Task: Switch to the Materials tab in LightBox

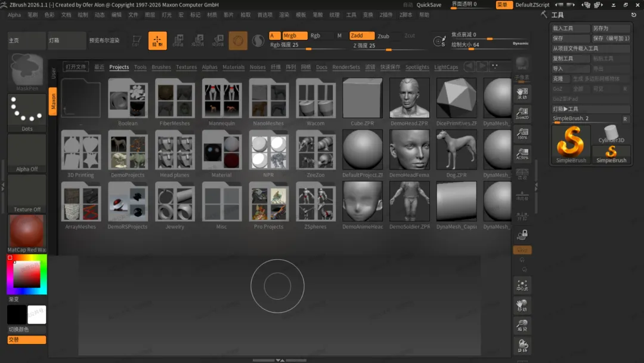Action: point(233,67)
